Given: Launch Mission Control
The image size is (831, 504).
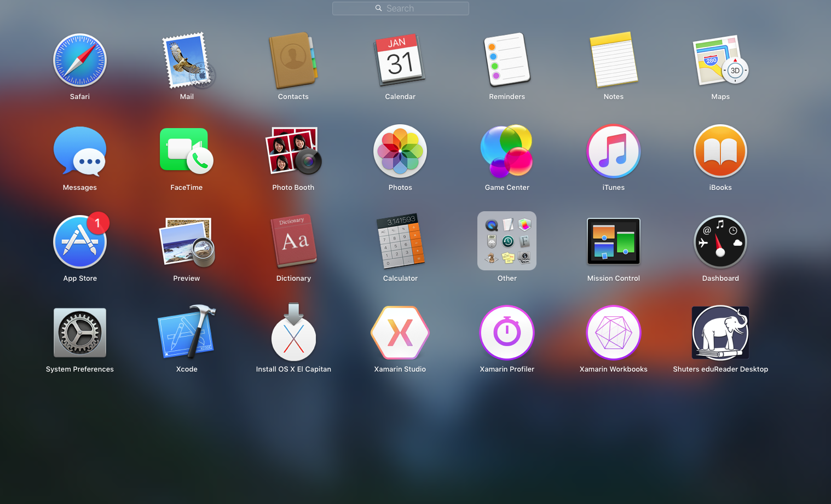Looking at the screenshot, I should (614, 241).
